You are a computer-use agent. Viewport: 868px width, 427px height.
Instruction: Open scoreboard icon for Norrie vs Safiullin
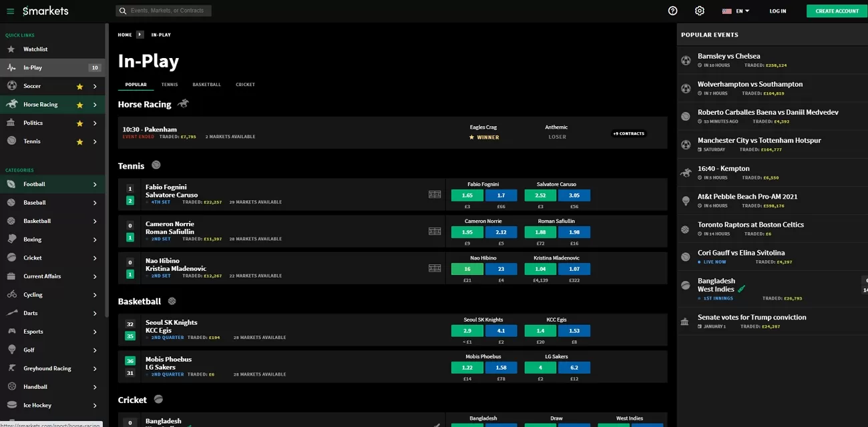pos(435,232)
